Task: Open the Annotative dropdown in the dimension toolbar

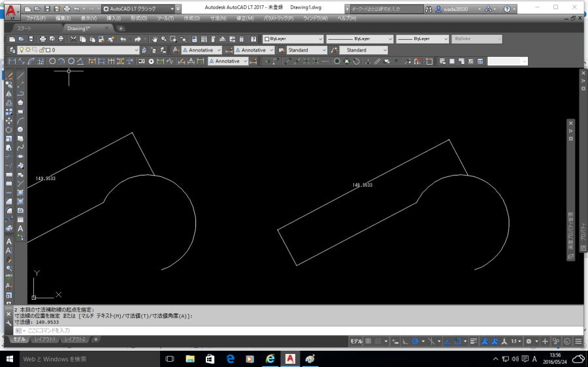Action: [x=228, y=61]
